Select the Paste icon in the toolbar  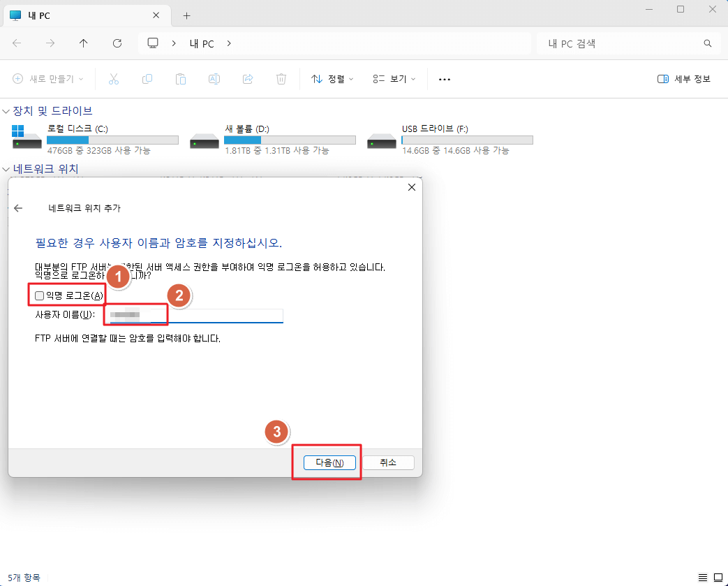pos(180,78)
